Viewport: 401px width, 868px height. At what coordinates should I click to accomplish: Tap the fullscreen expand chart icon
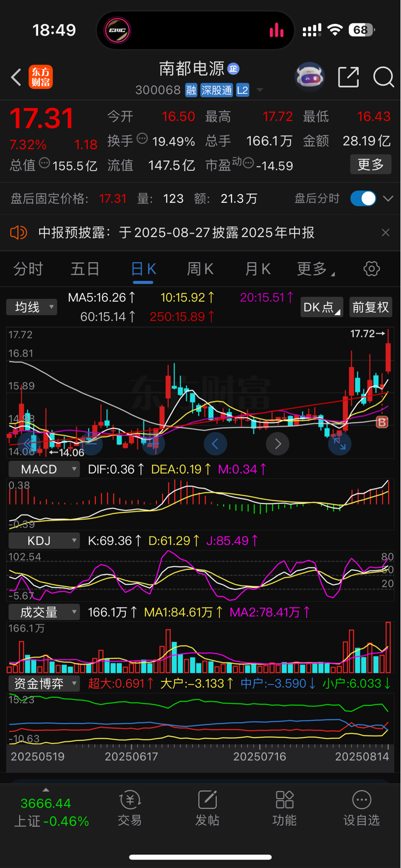tap(339, 444)
